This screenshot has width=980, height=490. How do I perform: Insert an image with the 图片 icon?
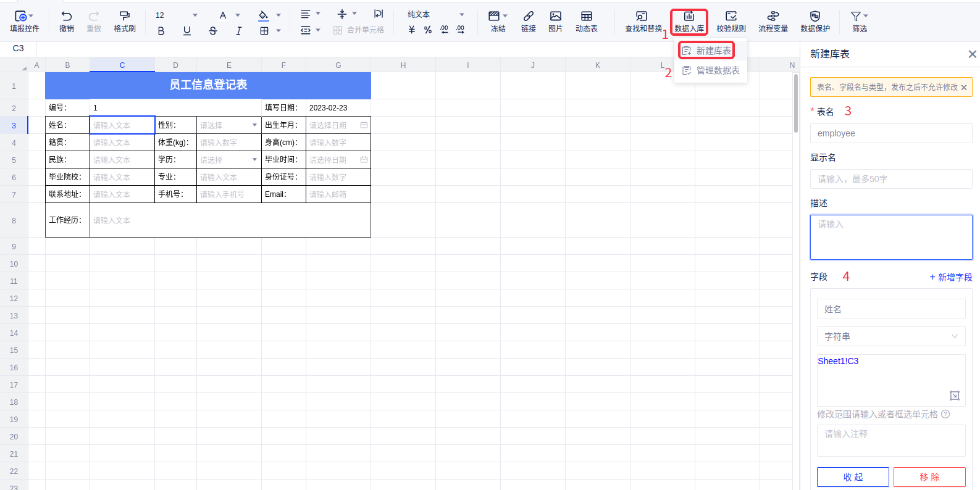coord(555,21)
